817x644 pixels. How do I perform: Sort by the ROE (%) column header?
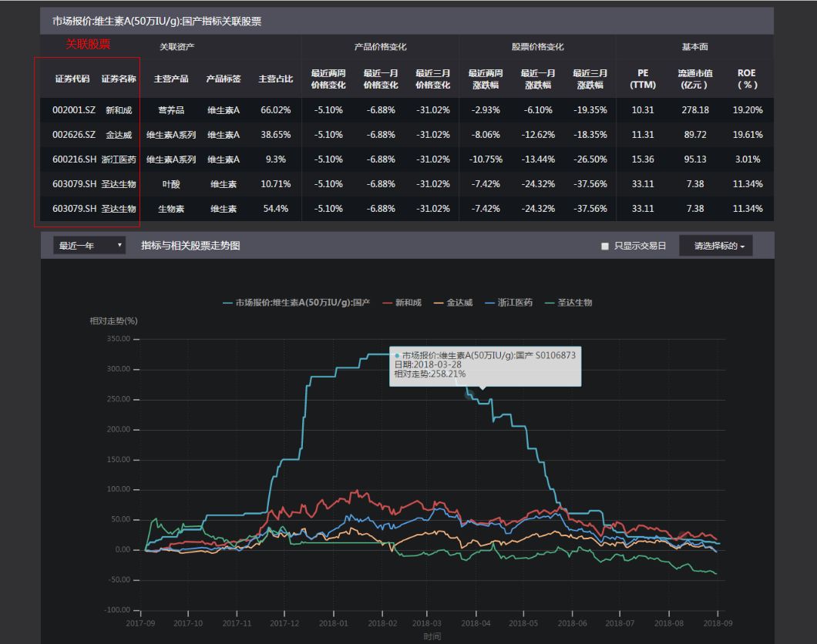point(747,79)
